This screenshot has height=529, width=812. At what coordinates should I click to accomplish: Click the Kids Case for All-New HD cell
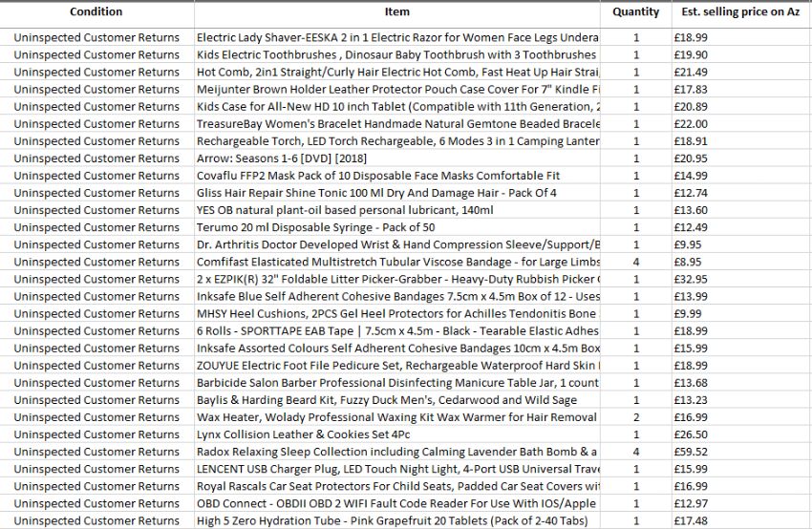click(397, 107)
